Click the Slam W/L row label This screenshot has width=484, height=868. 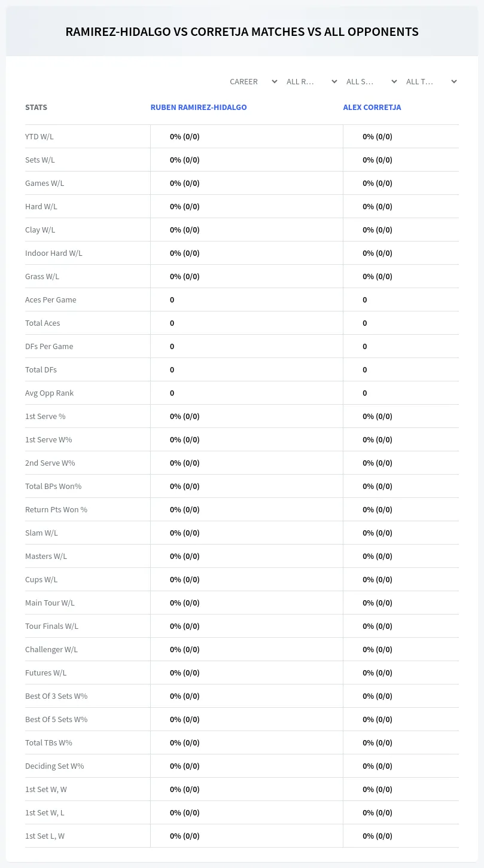[41, 533]
